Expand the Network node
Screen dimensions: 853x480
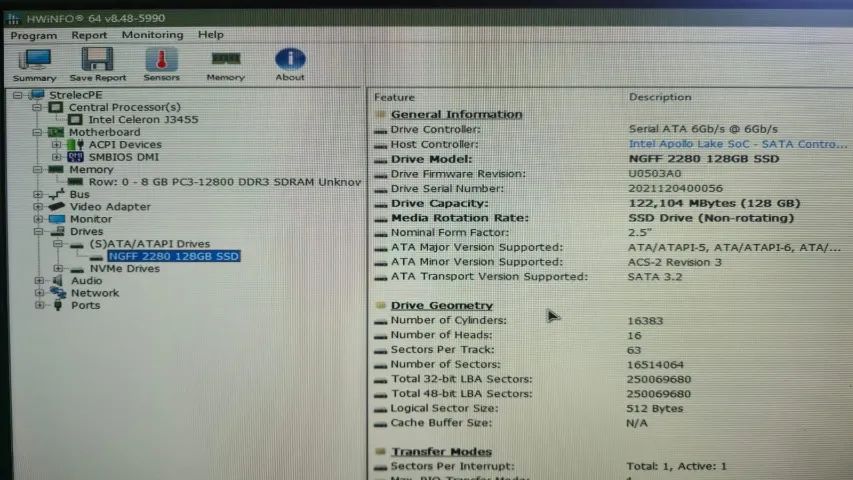pyautogui.click(x=39, y=293)
